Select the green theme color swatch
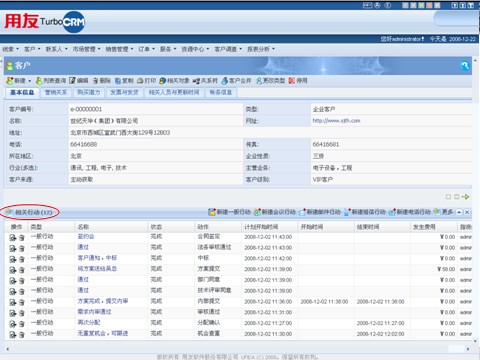480x360 pixels. pyautogui.click(x=421, y=5)
